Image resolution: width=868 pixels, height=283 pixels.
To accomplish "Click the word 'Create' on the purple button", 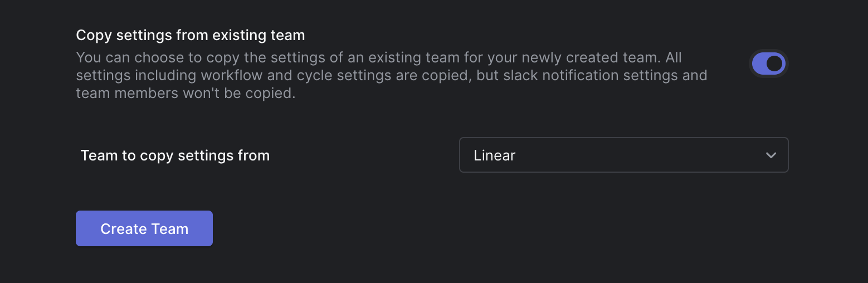I will 123,229.
